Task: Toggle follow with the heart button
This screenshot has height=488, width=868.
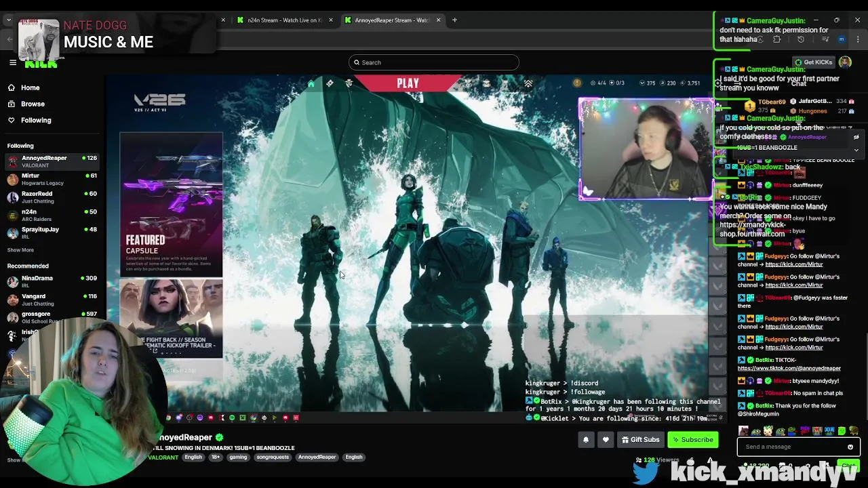Action: (606, 440)
